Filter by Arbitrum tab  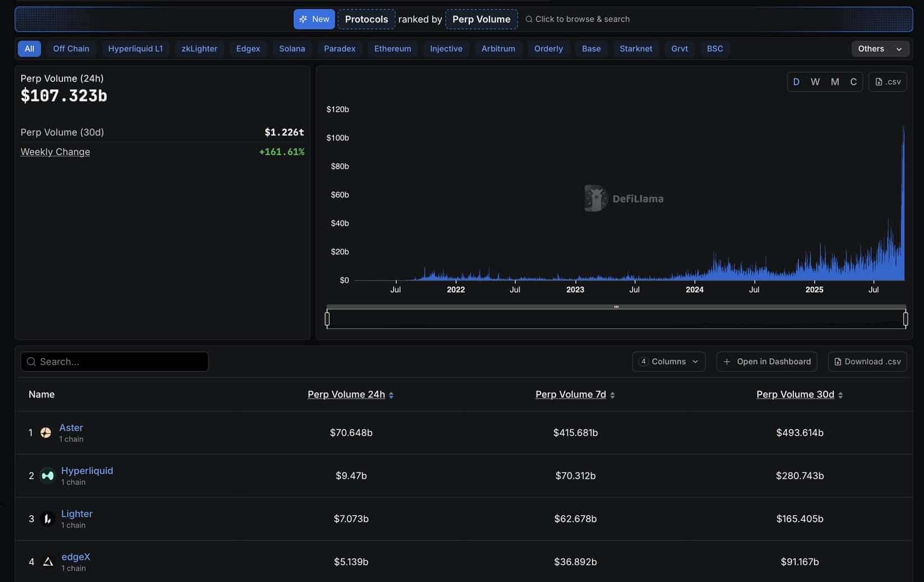498,49
